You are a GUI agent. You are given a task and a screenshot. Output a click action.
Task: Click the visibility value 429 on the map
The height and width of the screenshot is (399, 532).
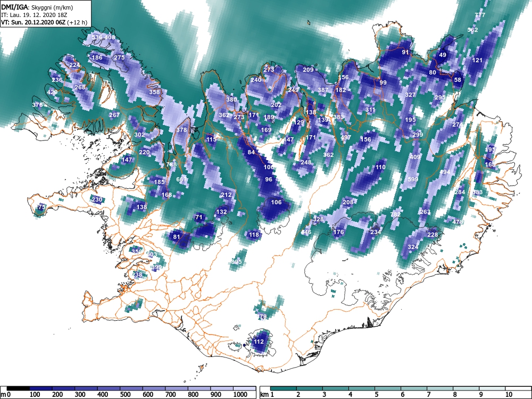[52, 92]
